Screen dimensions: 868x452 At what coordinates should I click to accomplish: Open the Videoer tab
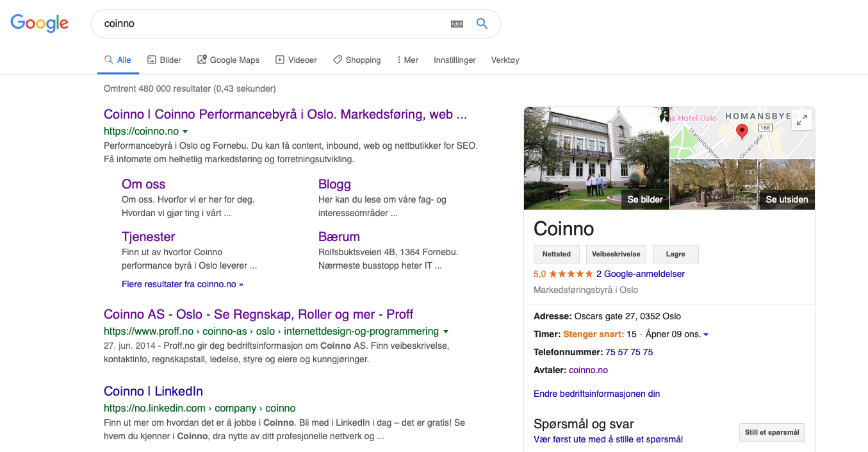[296, 60]
